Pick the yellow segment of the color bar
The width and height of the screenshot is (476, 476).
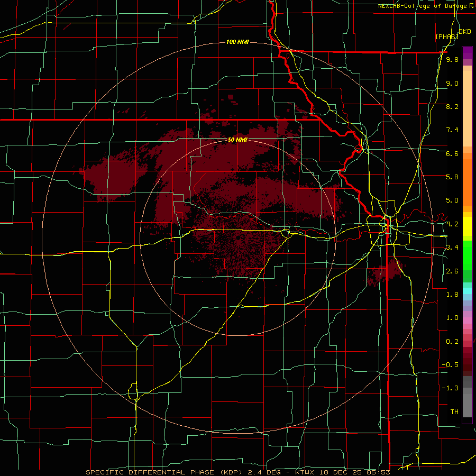(x=467, y=226)
